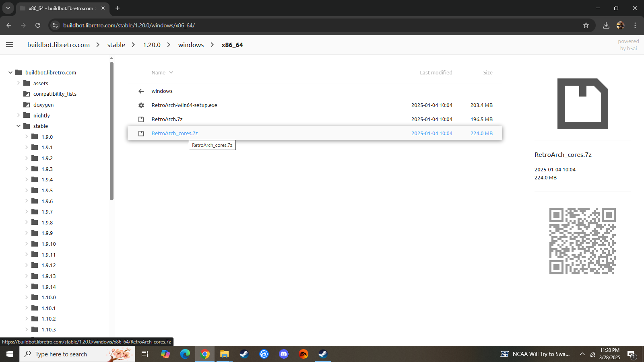Select the nightly folder in tree
The height and width of the screenshot is (362, 644).
point(41,115)
